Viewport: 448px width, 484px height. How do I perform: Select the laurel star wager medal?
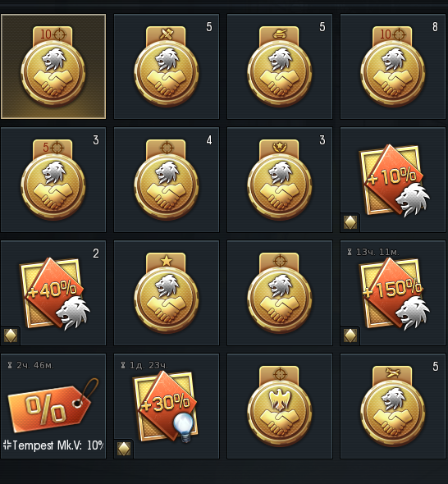click(280, 180)
